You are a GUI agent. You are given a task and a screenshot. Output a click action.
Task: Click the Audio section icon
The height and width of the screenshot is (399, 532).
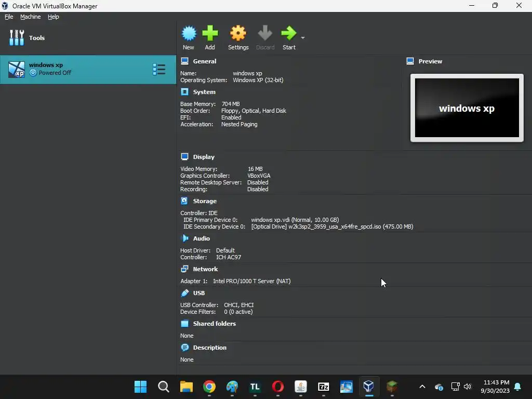[184, 238]
